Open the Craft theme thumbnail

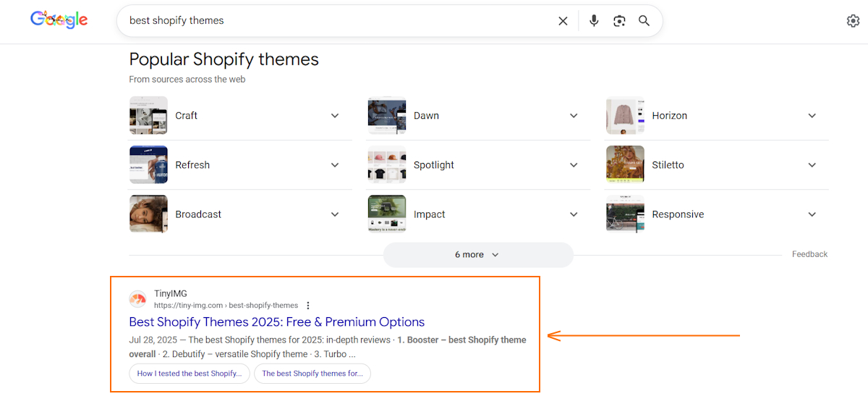click(x=148, y=116)
